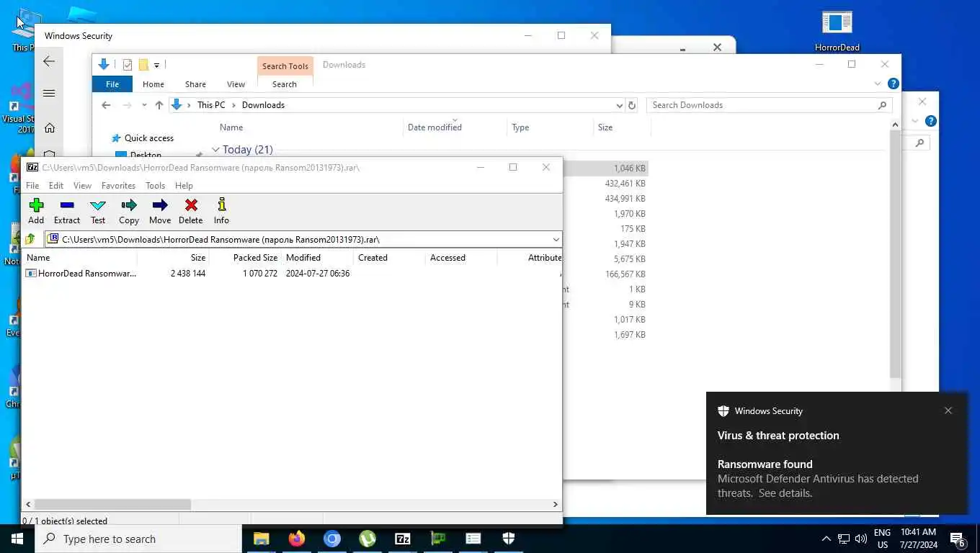Click the Search Tools contextual tab
This screenshot has height=553, width=980.
[285, 66]
